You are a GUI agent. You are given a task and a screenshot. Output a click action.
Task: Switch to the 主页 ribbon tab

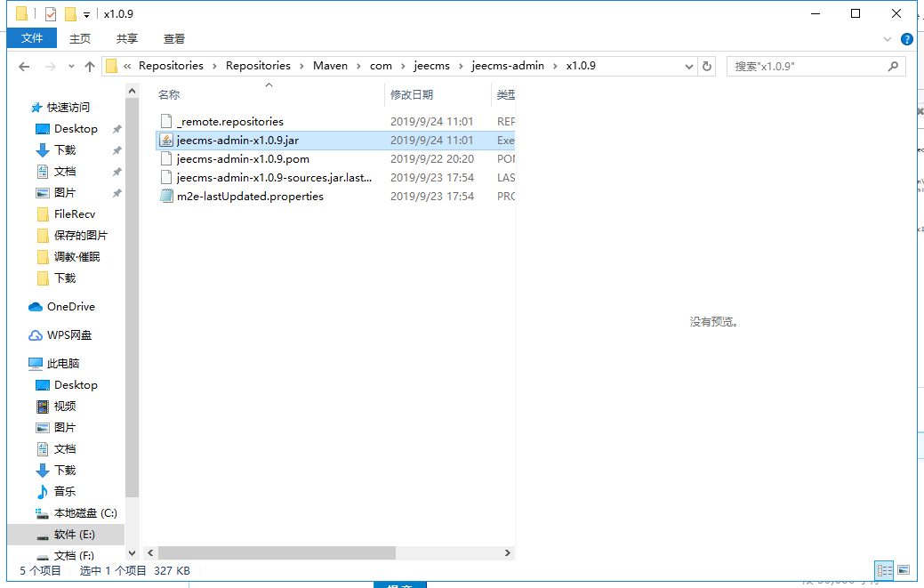[79, 39]
